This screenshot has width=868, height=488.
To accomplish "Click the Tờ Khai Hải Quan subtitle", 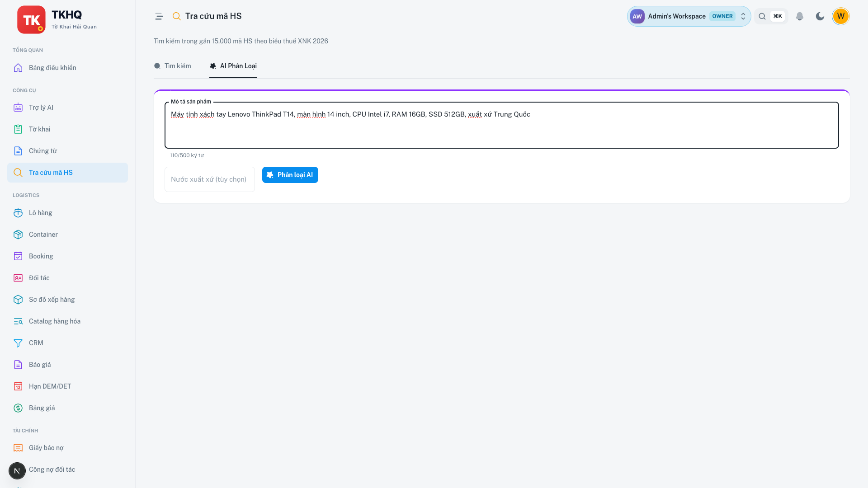I will coord(74,27).
